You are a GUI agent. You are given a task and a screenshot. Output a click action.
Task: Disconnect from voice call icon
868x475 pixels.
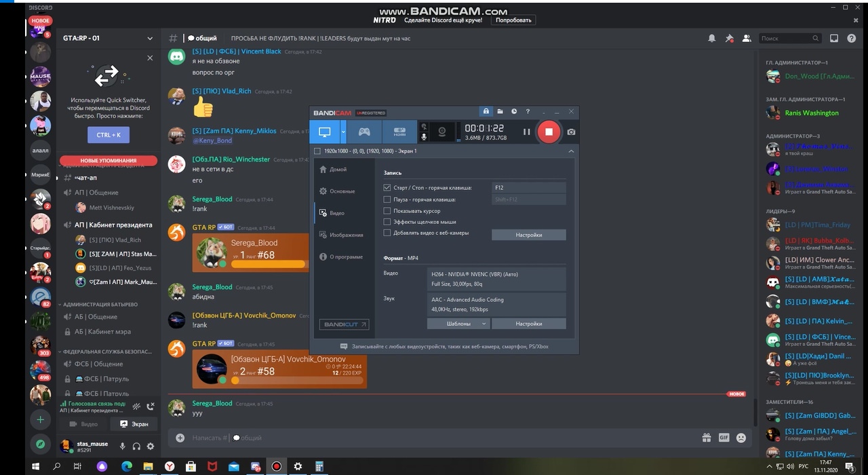pyautogui.click(x=151, y=406)
